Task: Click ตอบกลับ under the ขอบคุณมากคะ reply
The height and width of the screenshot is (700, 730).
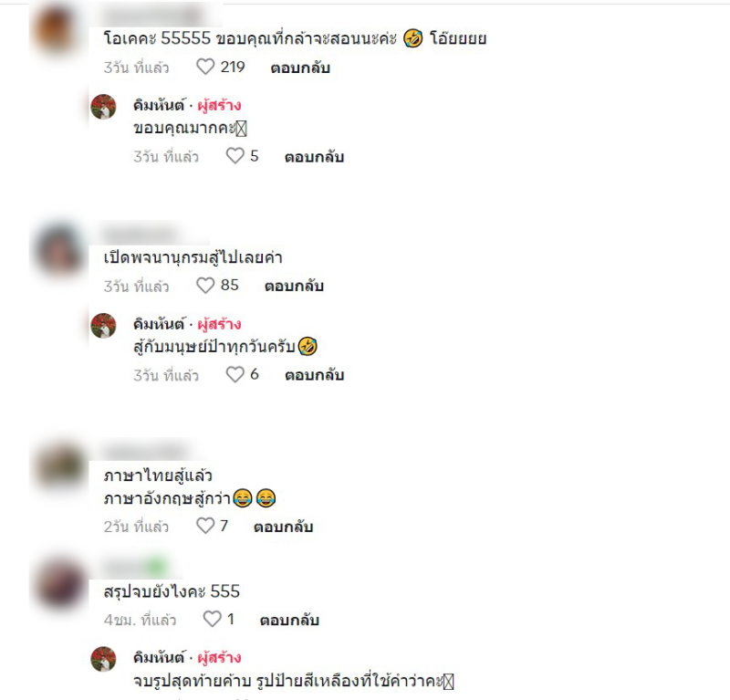Action: tap(314, 157)
